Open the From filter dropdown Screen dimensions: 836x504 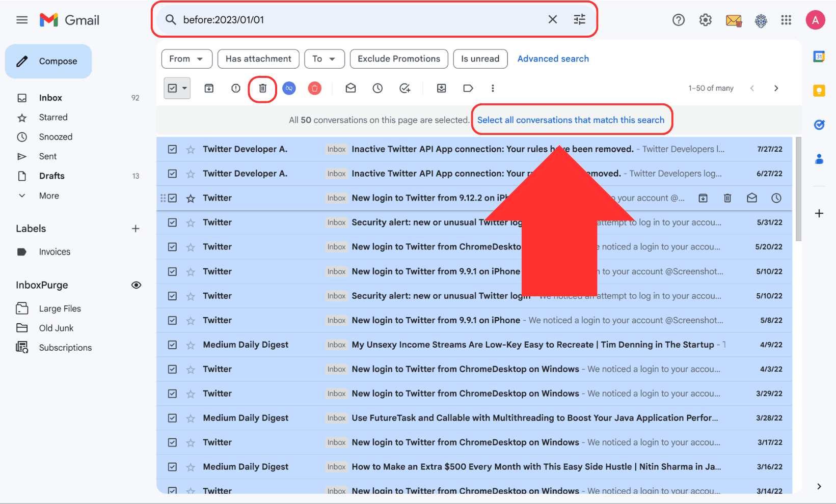click(x=186, y=59)
